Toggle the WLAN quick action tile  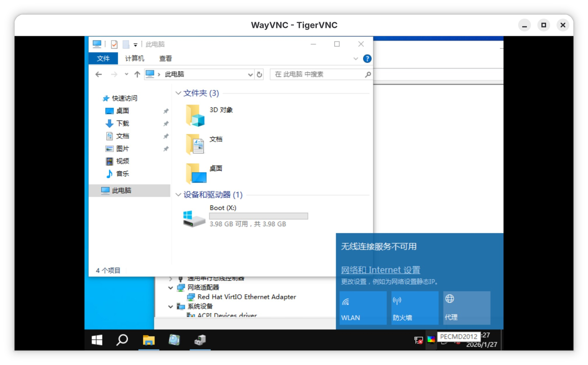coord(363,308)
